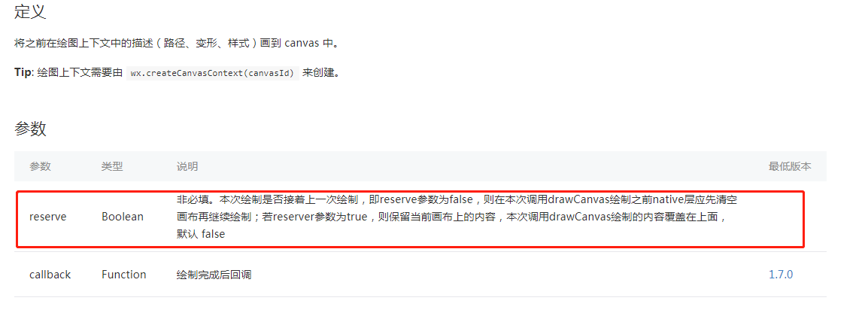Click the Boolean type cell
This screenshot has height=319, width=868.
[123, 217]
